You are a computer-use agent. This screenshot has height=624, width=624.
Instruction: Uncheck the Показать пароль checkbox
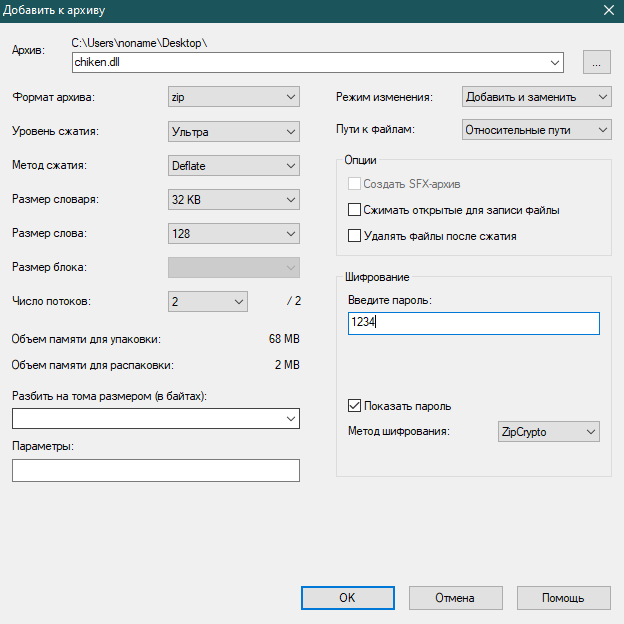(354, 406)
